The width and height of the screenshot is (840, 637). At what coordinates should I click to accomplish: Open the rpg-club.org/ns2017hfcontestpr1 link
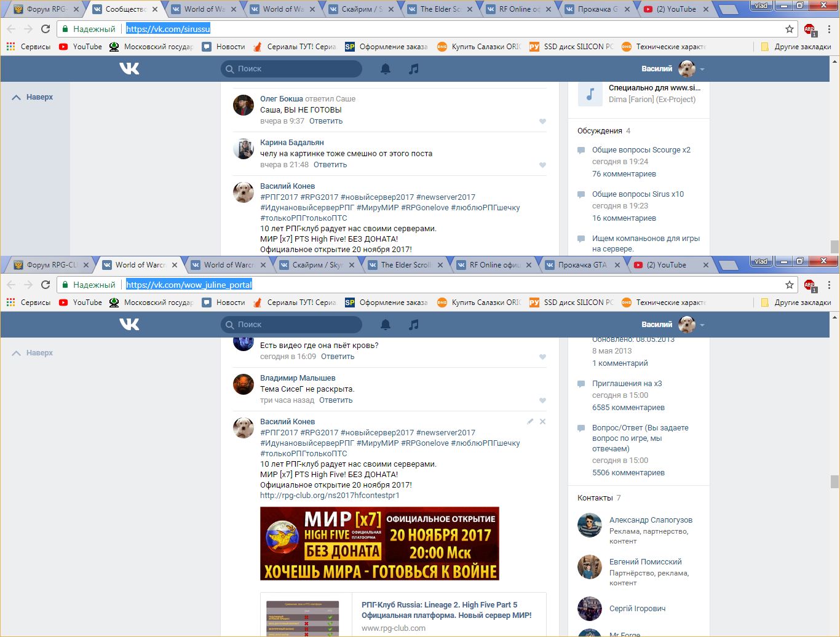pos(330,496)
